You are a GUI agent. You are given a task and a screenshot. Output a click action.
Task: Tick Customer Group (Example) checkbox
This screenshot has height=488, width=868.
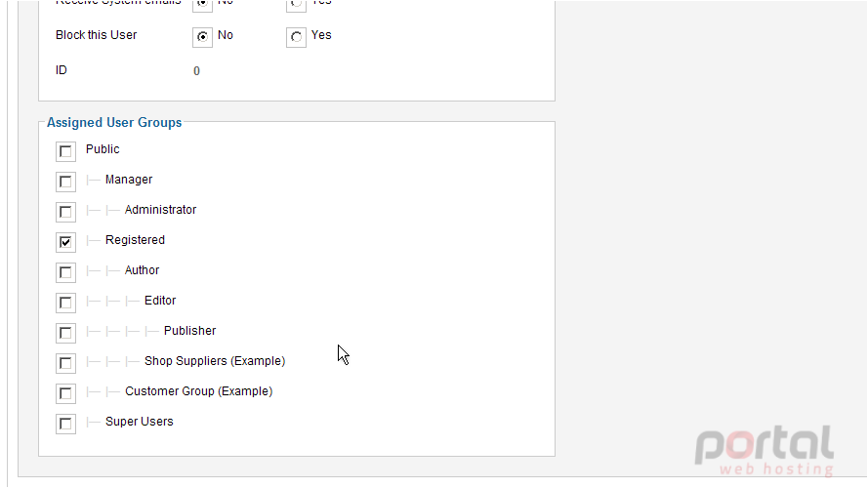point(65,393)
